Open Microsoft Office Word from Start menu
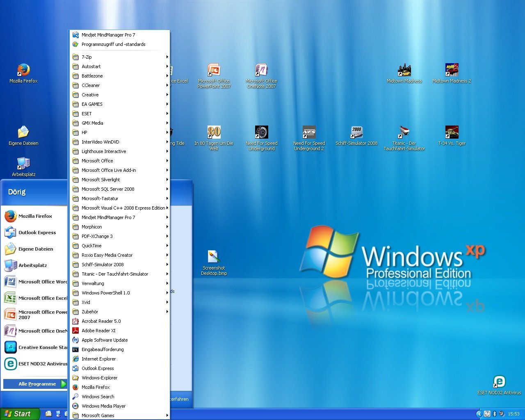525x420 pixels. click(x=34, y=282)
